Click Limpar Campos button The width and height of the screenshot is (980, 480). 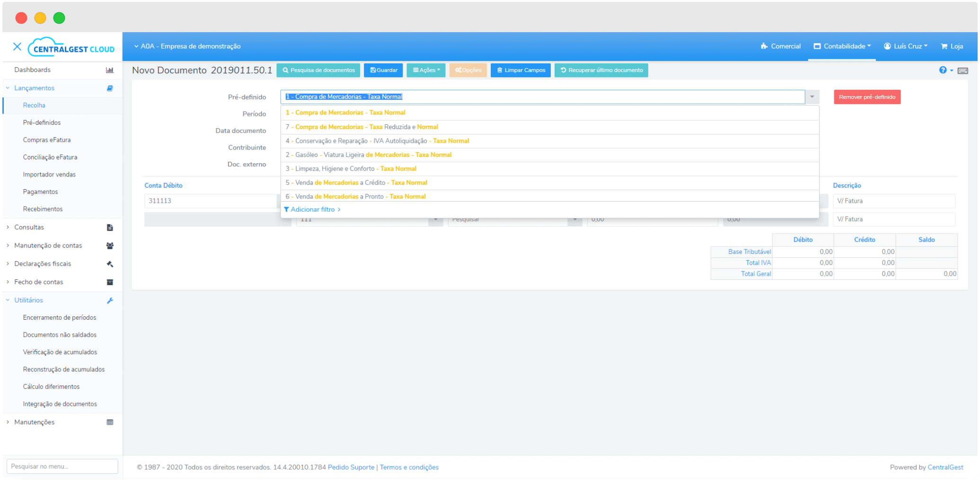(521, 70)
